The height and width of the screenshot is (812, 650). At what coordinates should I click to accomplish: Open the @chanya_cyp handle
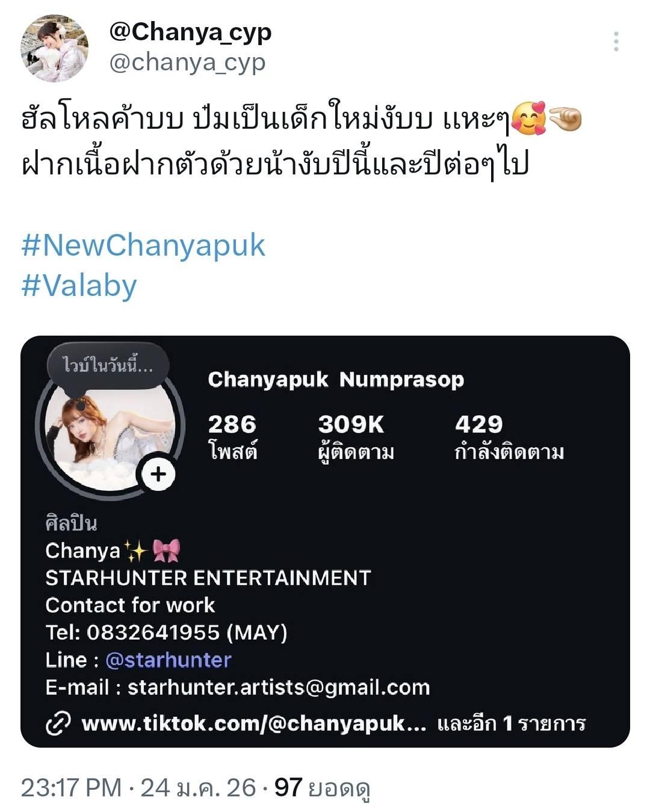tap(187, 62)
